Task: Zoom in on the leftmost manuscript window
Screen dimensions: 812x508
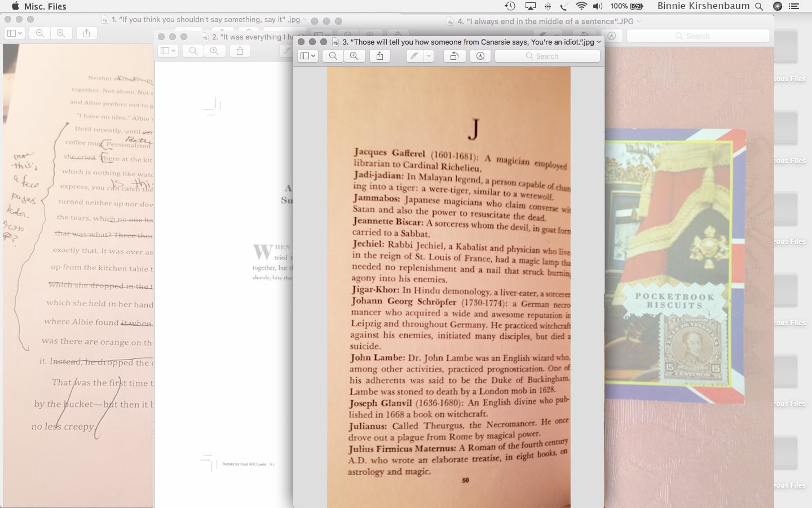Action: pyautogui.click(x=61, y=33)
